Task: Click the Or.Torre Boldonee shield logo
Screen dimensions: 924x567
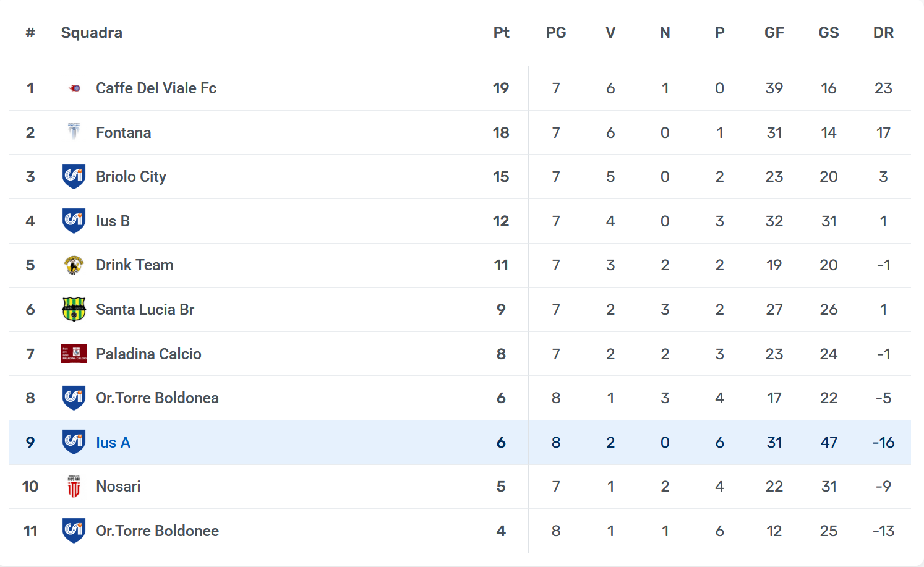Action: click(x=74, y=531)
